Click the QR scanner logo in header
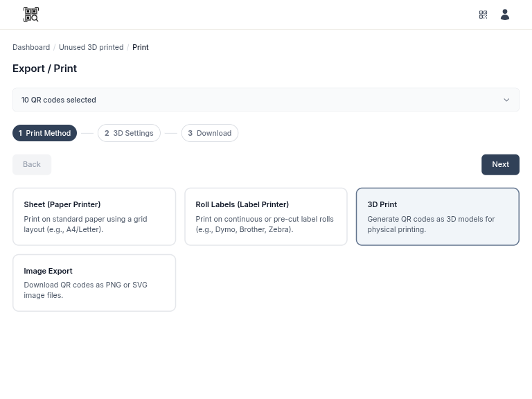The image size is (532, 399). [x=30, y=15]
